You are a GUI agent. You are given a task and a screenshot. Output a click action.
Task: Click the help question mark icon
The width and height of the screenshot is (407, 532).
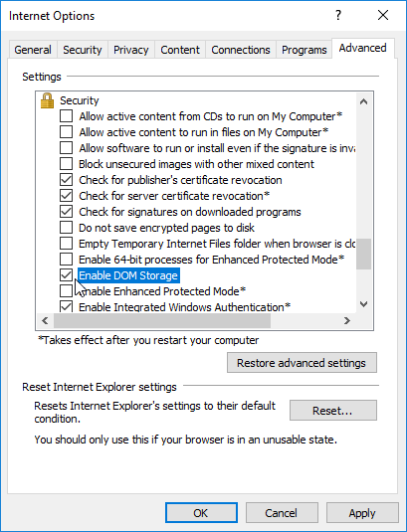click(338, 15)
